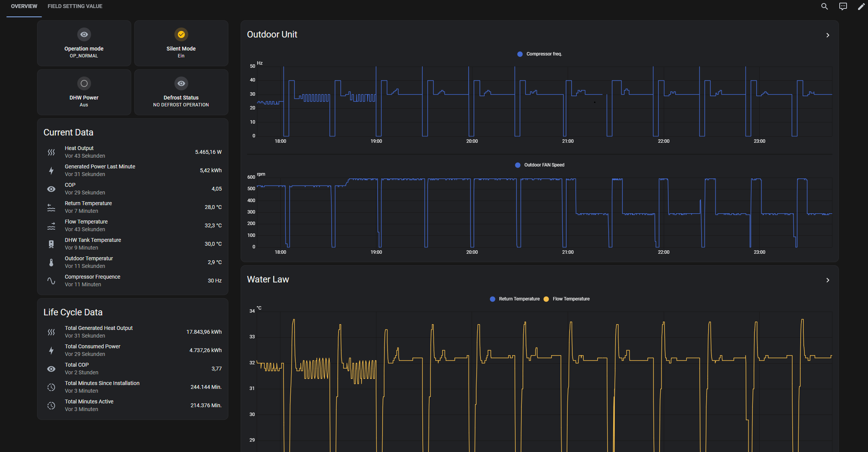
Task: Expand the Water Law card chevron
Action: coord(827,280)
